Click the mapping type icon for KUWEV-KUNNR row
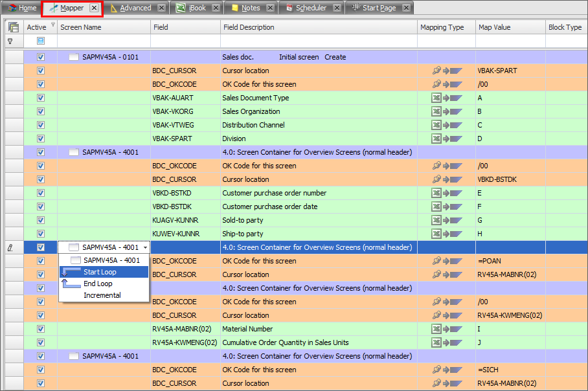588x391 pixels. coord(447,234)
